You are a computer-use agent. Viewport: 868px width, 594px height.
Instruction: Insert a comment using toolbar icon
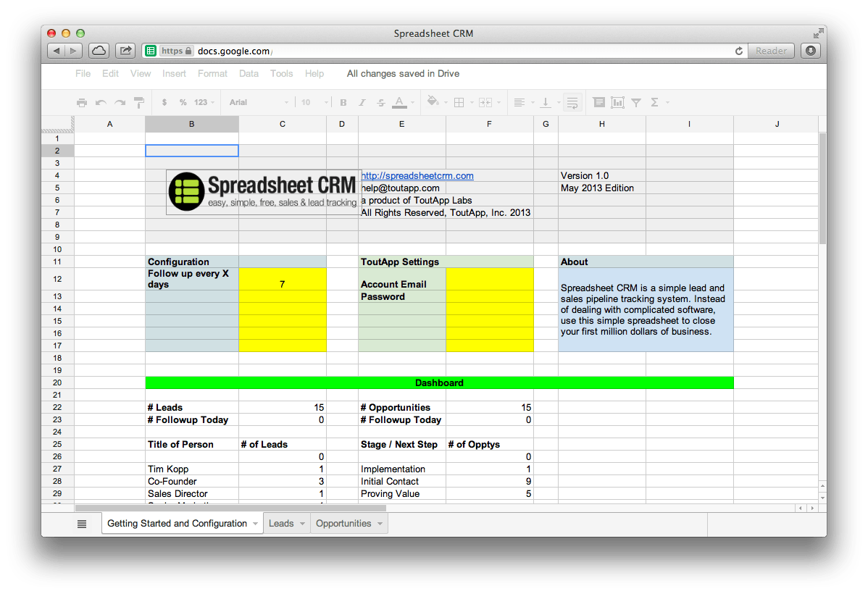tap(598, 102)
